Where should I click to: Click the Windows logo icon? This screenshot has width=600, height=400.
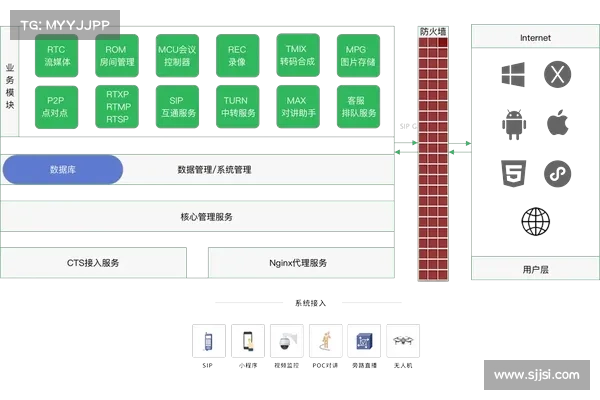point(513,75)
